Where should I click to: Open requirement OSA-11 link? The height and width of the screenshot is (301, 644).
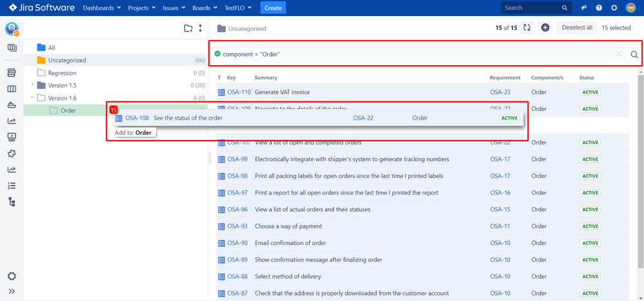pos(500,226)
